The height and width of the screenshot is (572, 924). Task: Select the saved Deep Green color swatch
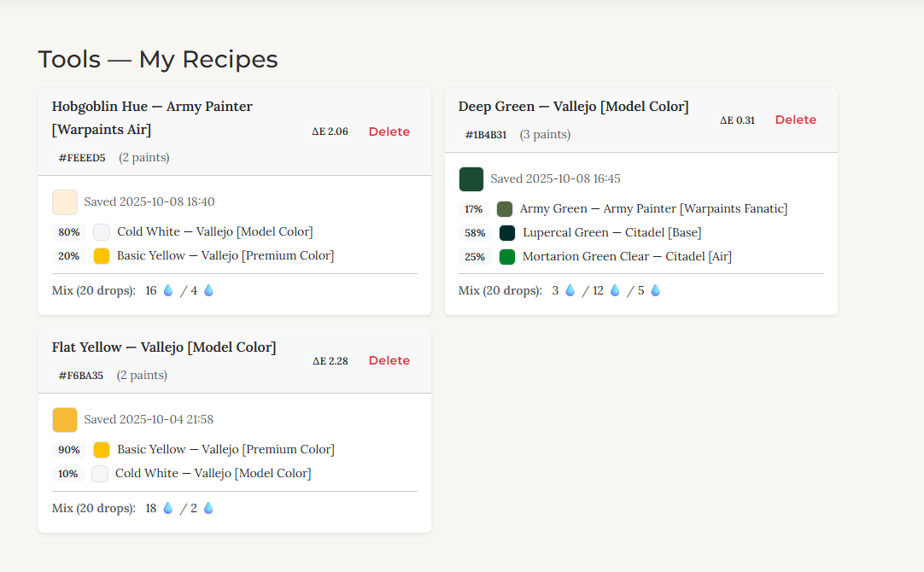coord(471,179)
